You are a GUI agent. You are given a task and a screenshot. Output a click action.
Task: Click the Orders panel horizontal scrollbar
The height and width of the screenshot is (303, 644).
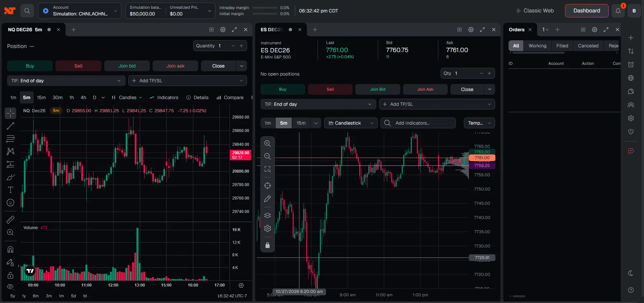pos(519,296)
